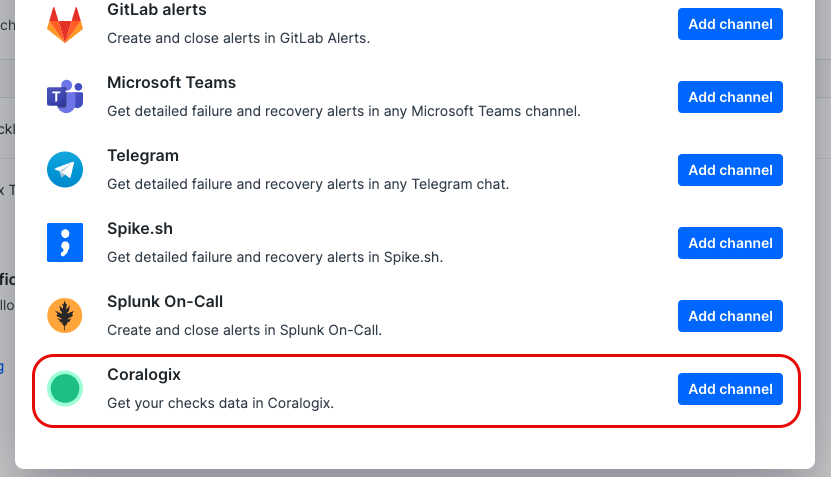Screen dimensions: 831x477
Task: Add a Spike.sh alert channel
Action: [x=730, y=243]
